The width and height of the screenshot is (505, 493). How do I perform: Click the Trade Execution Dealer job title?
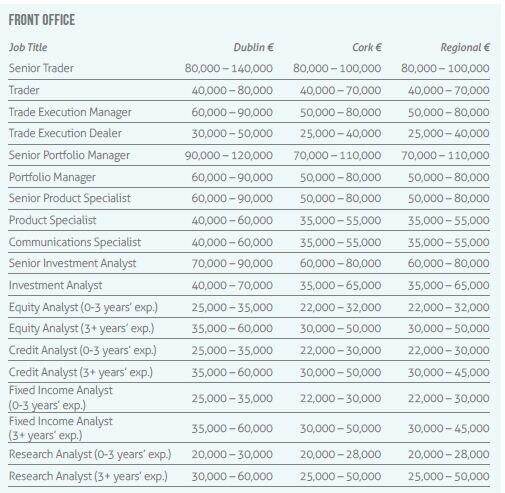click(x=65, y=133)
